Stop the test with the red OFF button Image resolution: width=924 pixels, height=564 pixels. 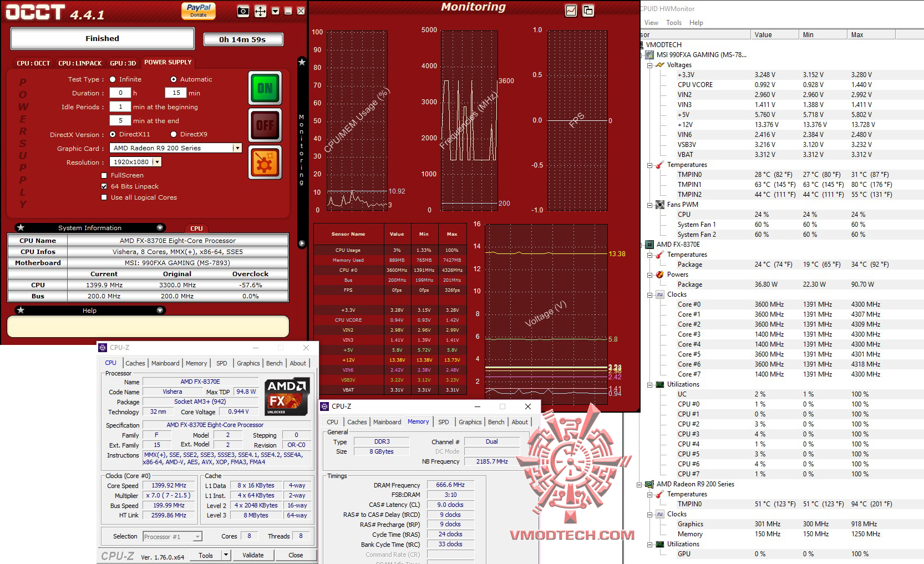coord(265,125)
